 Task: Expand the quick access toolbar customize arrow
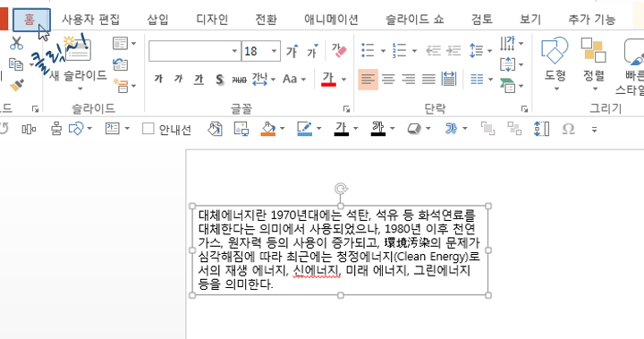click(x=594, y=130)
